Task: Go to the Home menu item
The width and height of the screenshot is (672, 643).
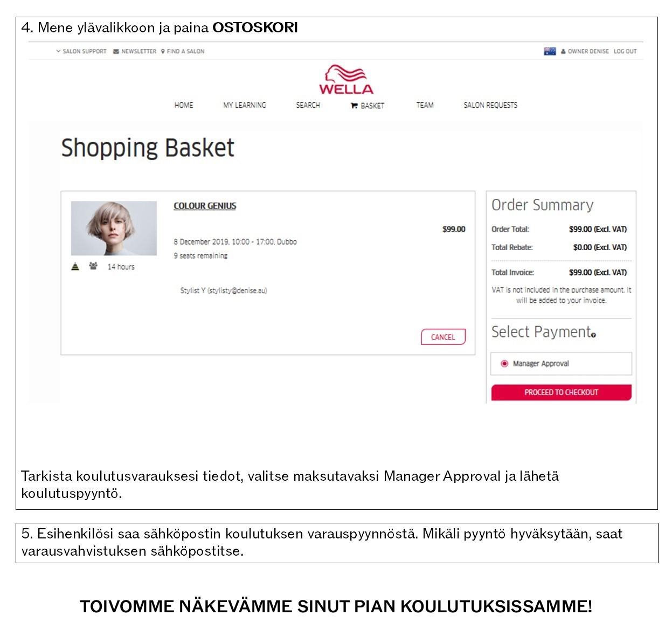Action: tap(184, 105)
